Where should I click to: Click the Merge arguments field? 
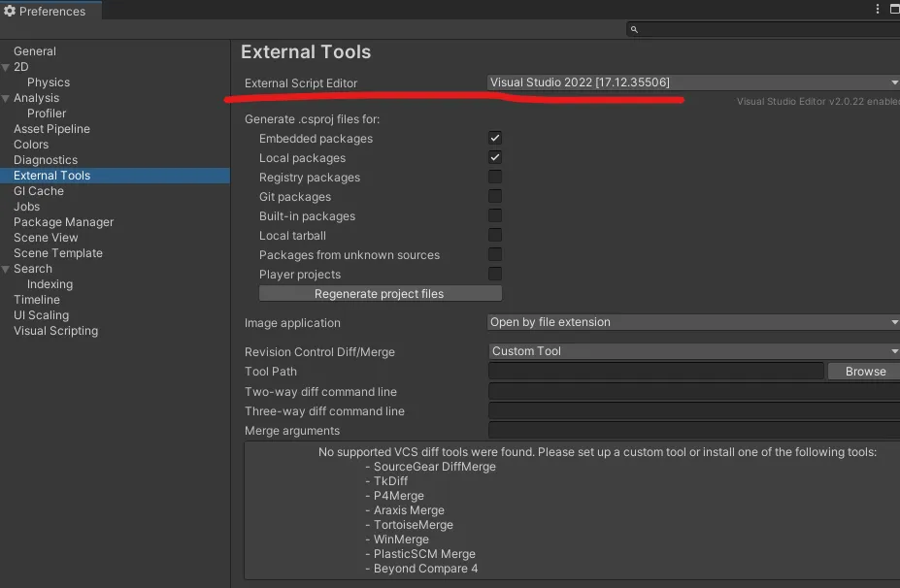[694, 430]
